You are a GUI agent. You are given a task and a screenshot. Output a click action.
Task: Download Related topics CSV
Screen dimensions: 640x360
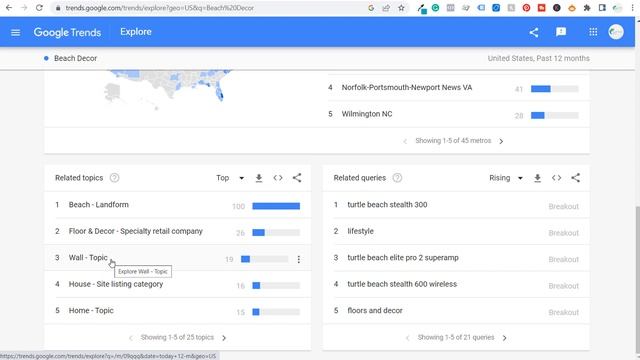click(x=259, y=178)
